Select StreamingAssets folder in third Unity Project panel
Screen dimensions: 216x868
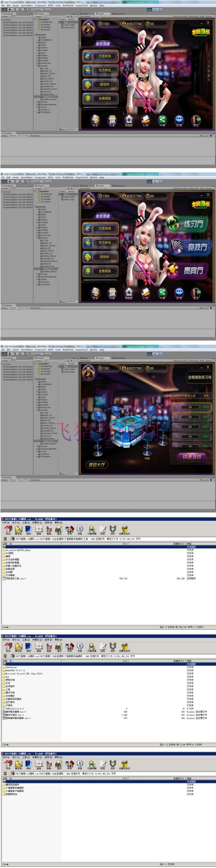tap(48, 449)
